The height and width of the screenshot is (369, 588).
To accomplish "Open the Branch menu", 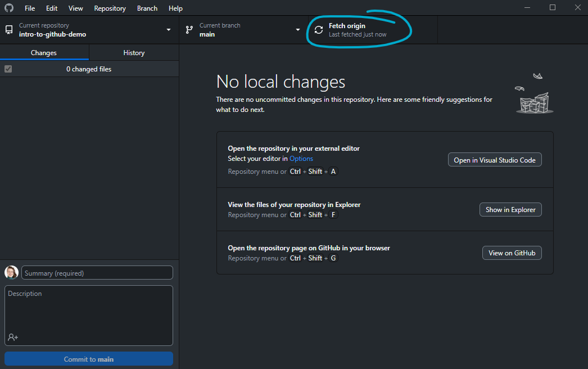I will pos(147,8).
